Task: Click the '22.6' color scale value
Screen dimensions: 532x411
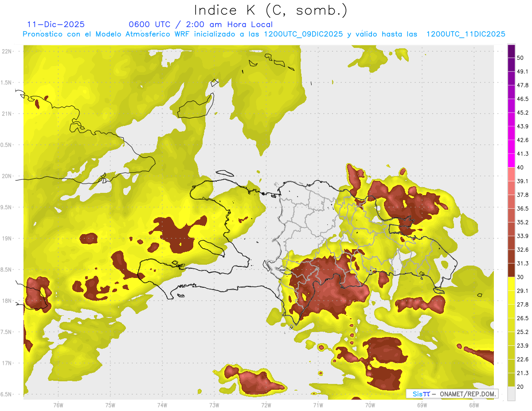Action: coord(523,360)
